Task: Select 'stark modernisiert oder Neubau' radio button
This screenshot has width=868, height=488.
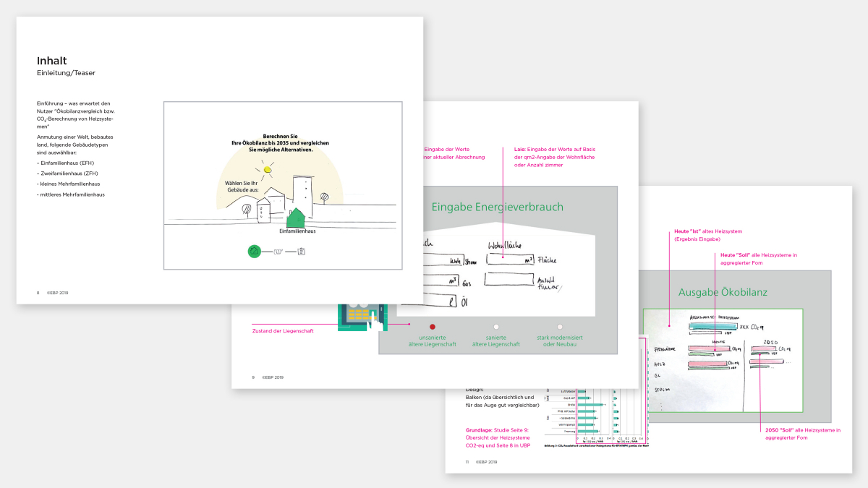Action: pyautogui.click(x=559, y=327)
